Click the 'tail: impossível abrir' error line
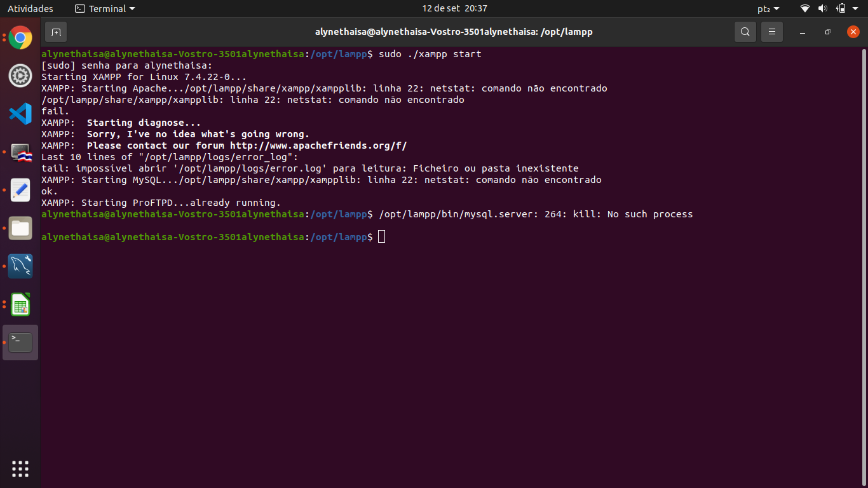Viewport: 868px width, 488px height. [x=310, y=168]
